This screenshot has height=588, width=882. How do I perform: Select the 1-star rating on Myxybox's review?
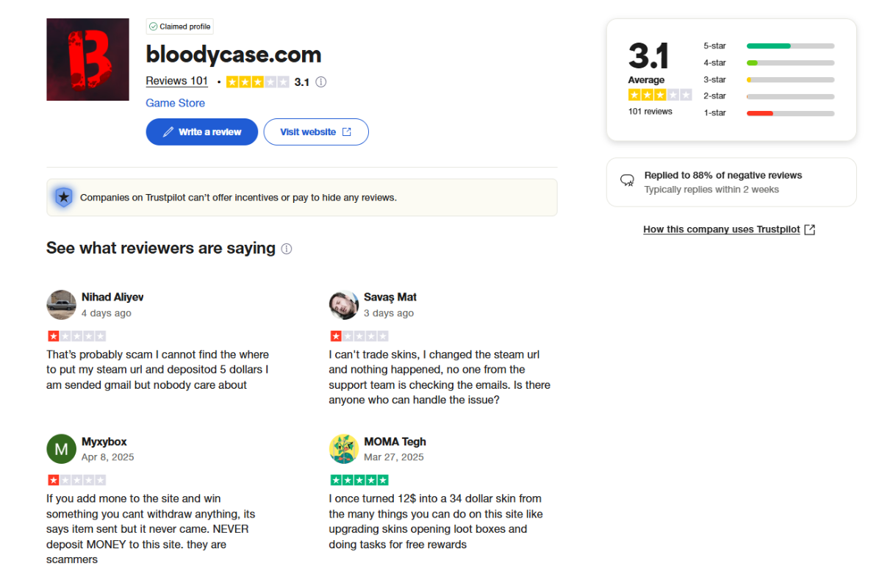point(76,479)
